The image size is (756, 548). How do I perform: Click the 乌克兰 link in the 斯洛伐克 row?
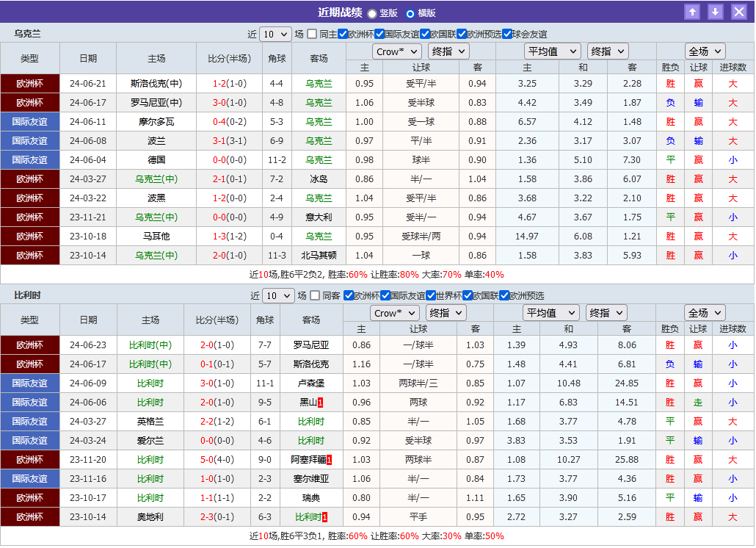point(319,83)
